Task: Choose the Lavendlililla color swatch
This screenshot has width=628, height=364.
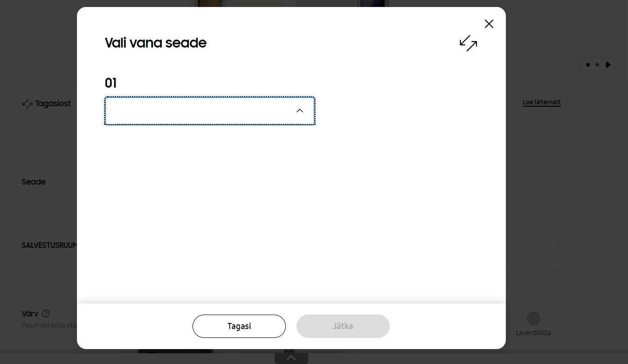Action: (x=533, y=319)
